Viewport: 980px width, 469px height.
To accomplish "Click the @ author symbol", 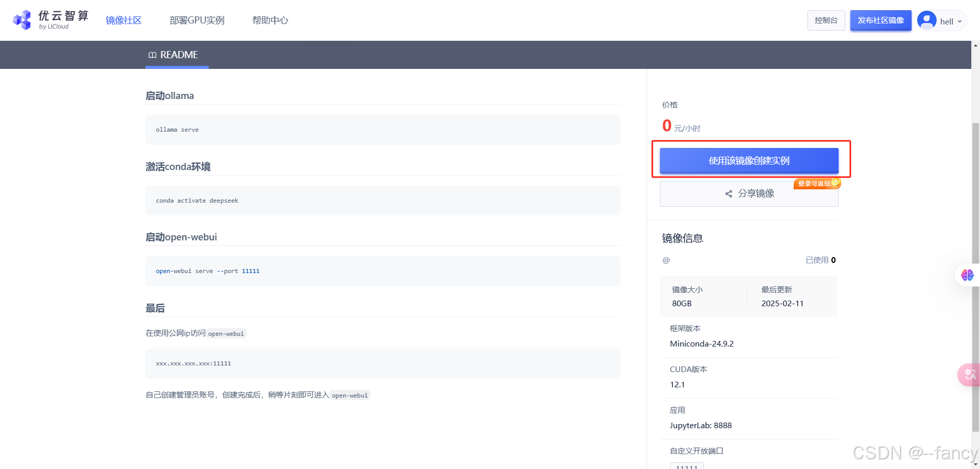I will (666, 260).
